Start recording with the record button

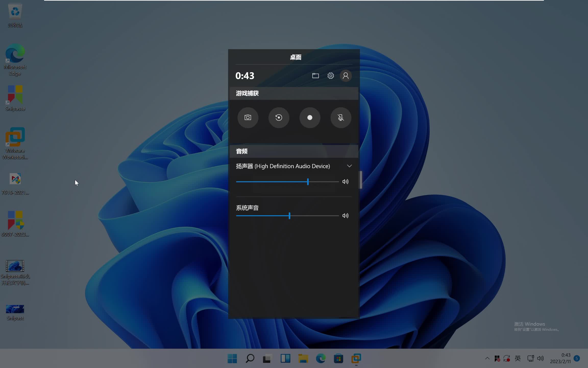pyautogui.click(x=310, y=118)
